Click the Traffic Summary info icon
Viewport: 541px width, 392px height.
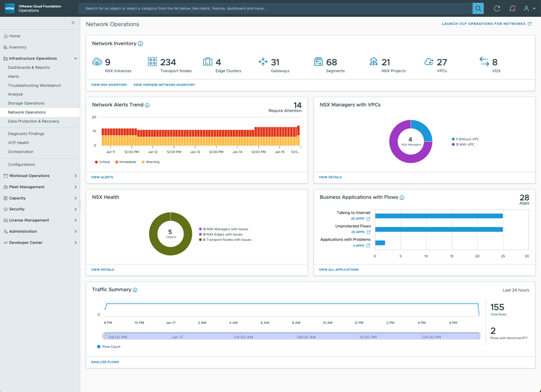pos(135,290)
